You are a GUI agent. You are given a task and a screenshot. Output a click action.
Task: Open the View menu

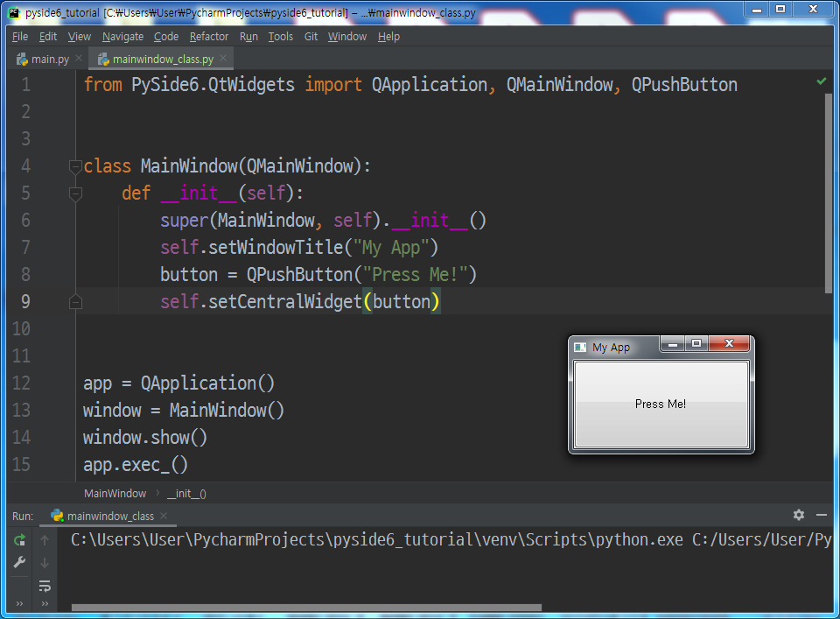80,37
